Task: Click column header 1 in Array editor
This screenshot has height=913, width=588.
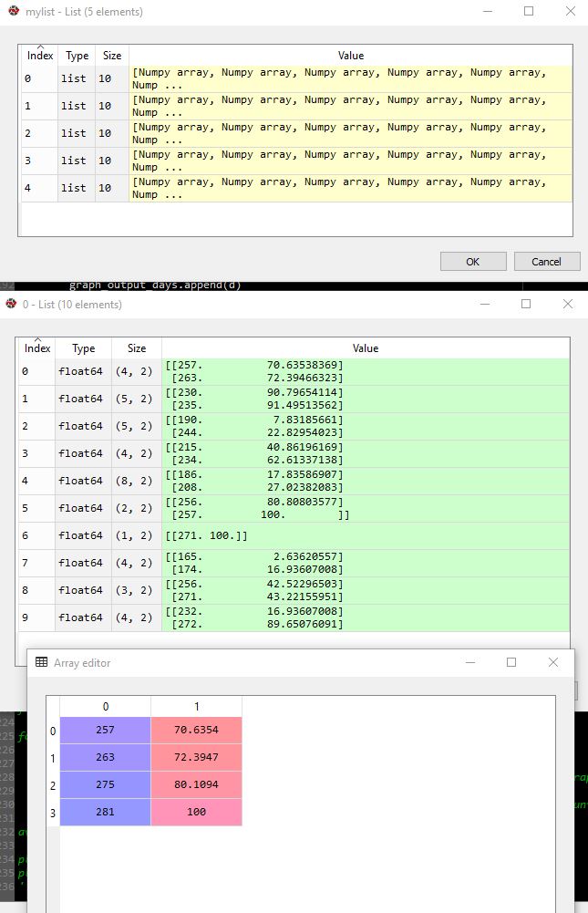Action: coord(196,707)
